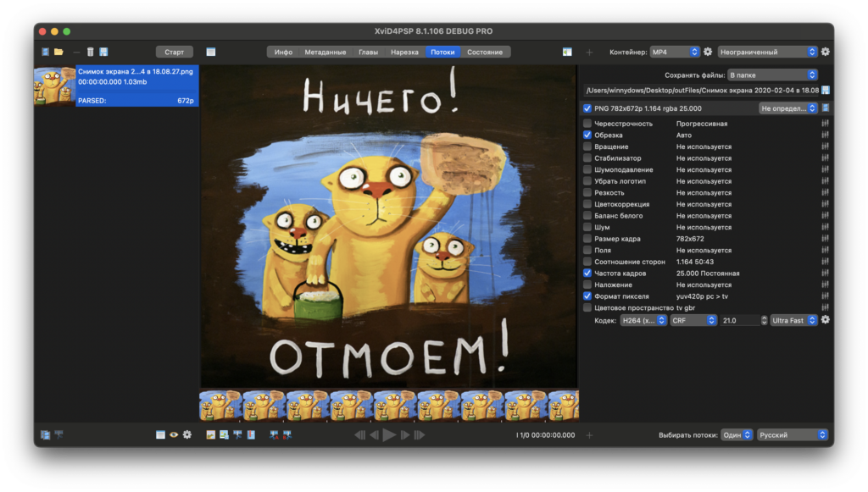
Task: Click the Старт button
Action: tap(175, 52)
